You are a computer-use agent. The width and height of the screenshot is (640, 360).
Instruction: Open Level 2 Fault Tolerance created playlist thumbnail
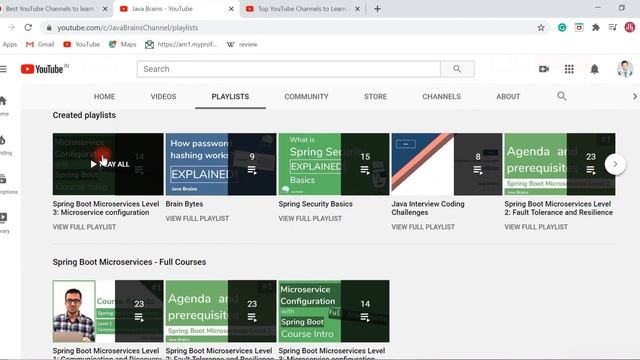[560, 164]
